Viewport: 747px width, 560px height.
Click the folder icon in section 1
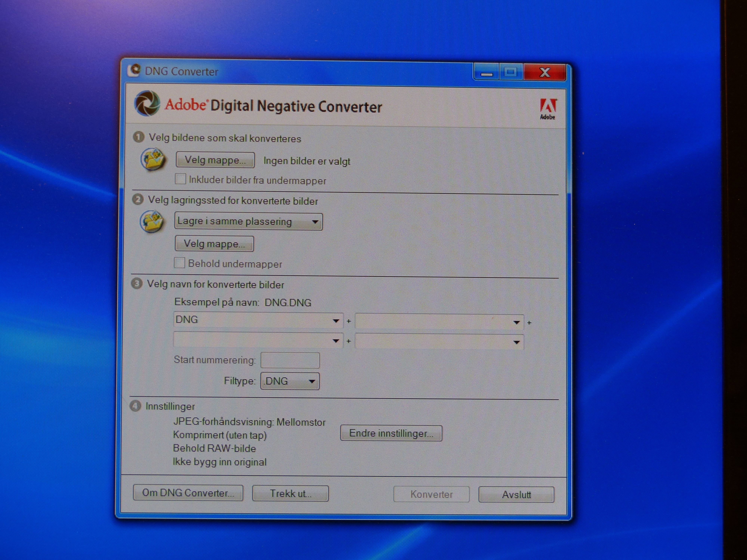tap(153, 159)
